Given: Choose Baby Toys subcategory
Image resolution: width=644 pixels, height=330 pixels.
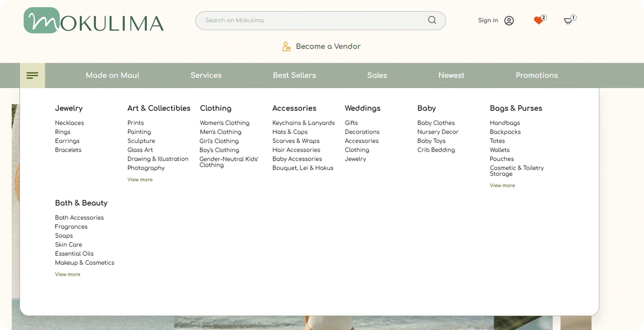Looking at the screenshot, I should pos(431,141).
